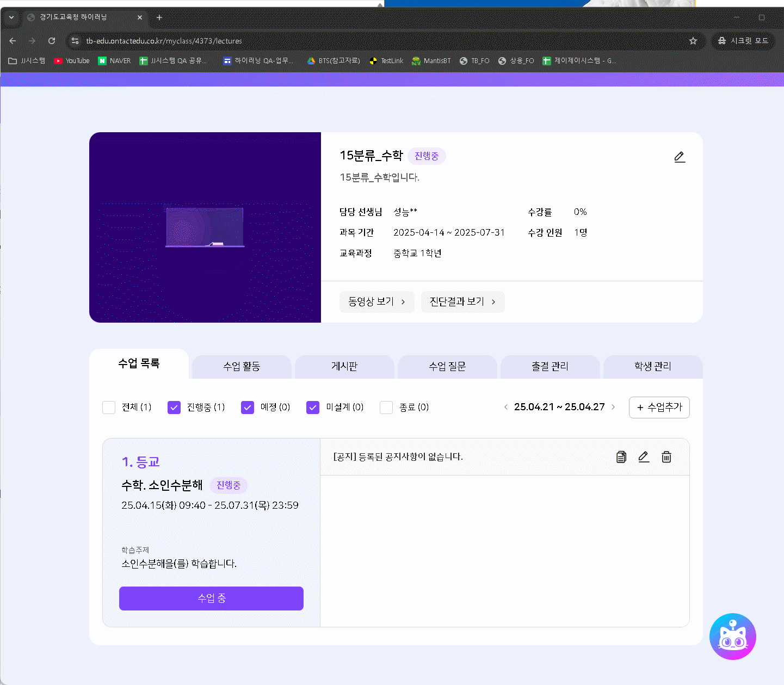Click the copy lecture document icon
This screenshot has height=685, width=784.
click(621, 457)
